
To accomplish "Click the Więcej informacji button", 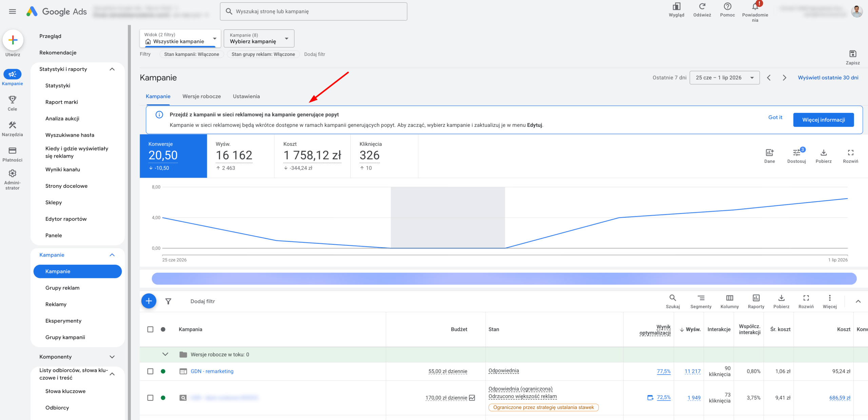I will click(823, 120).
